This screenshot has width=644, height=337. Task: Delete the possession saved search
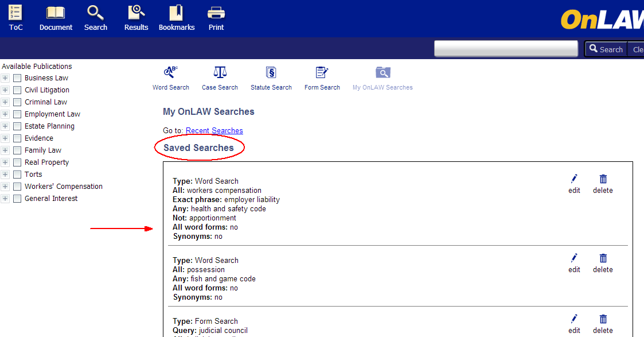click(x=603, y=264)
